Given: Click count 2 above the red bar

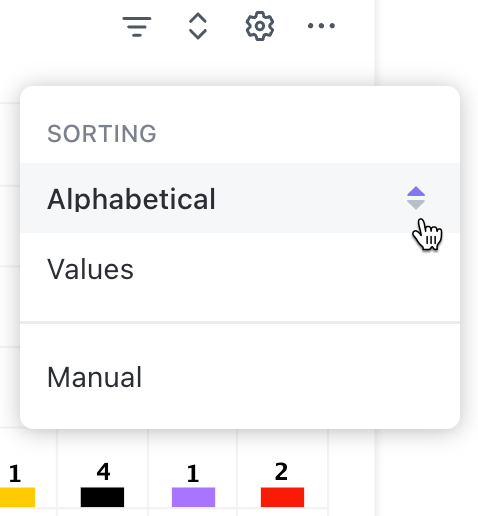Looking at the screenshot, I should [281, 472].
